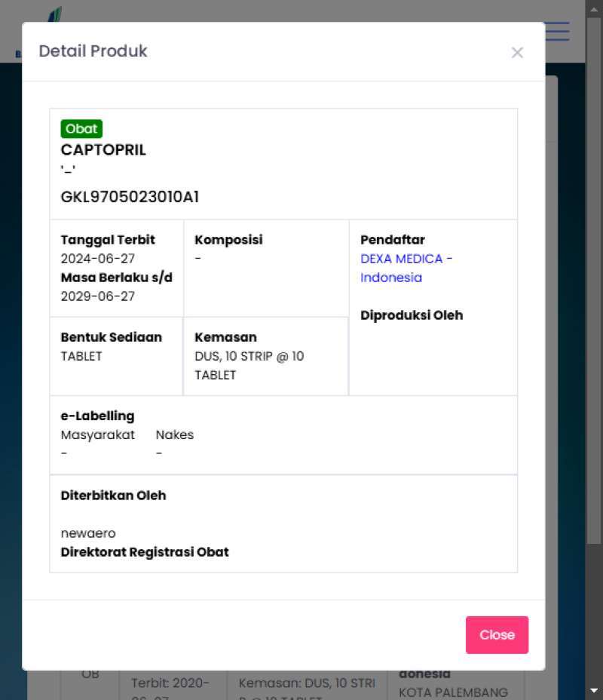Viewport: 603px width, 700px height.
Task: Click the Nakes e-Labelling label
Action: pos(174,434)
